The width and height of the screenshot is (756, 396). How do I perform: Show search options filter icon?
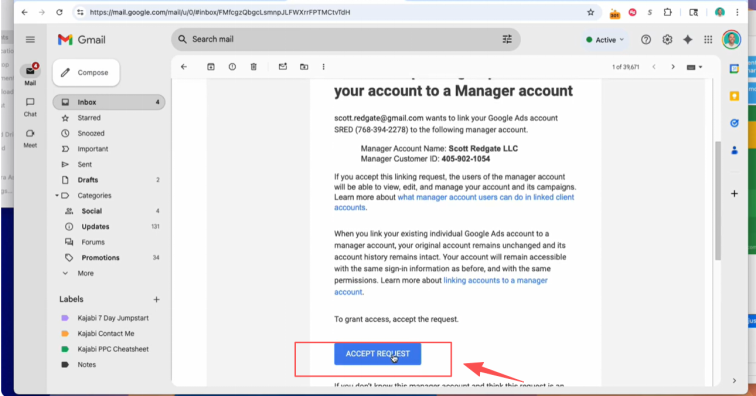coord(507,39)
